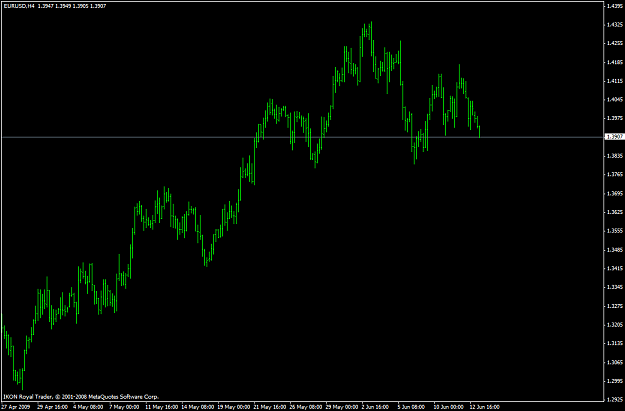Screen dimensions: 625x411
Task: Click the 1.3345 price axis label
Action: pyautogui.click(x=615, y=287)
